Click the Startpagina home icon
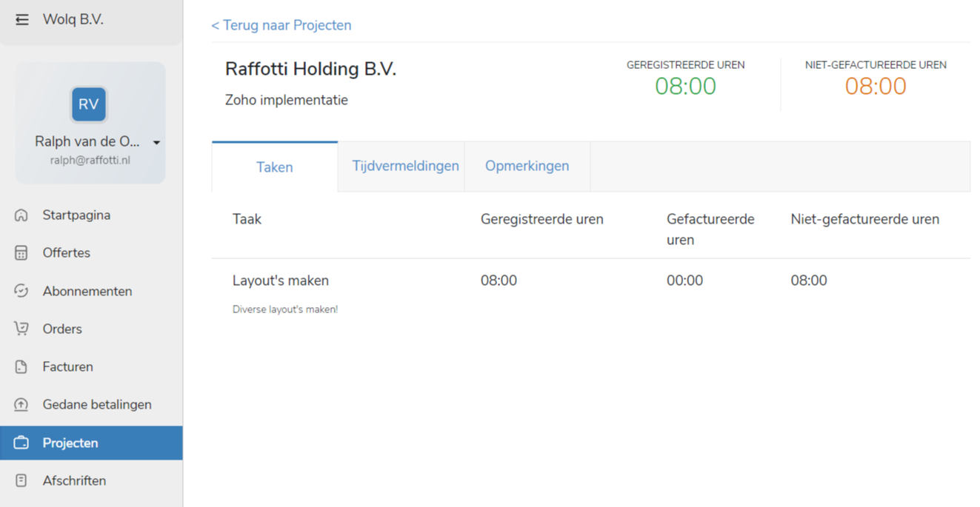Image resolution: width=980 pixels, height=507 pixels. tap(21, 215)
